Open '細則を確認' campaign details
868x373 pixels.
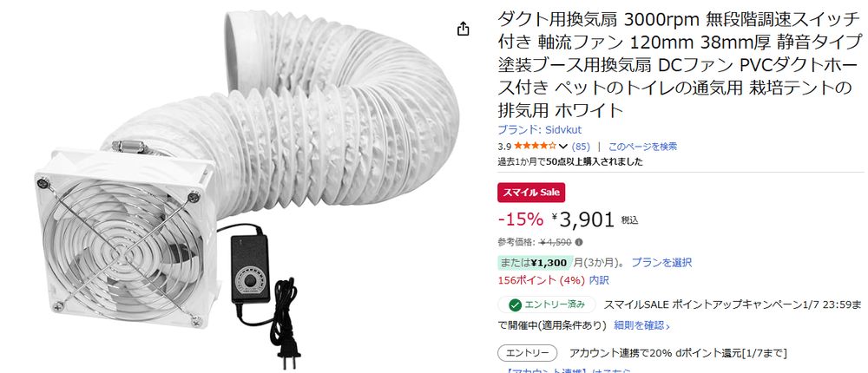641,325
